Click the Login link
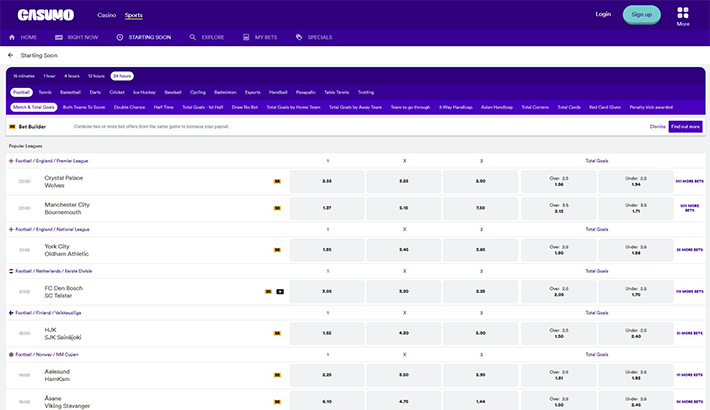This screenshot has height=410, width=710. pos(603,14)
